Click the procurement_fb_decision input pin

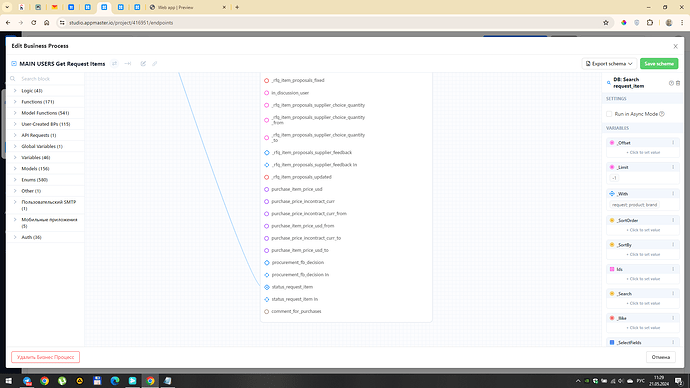click(x=267, y=263)
